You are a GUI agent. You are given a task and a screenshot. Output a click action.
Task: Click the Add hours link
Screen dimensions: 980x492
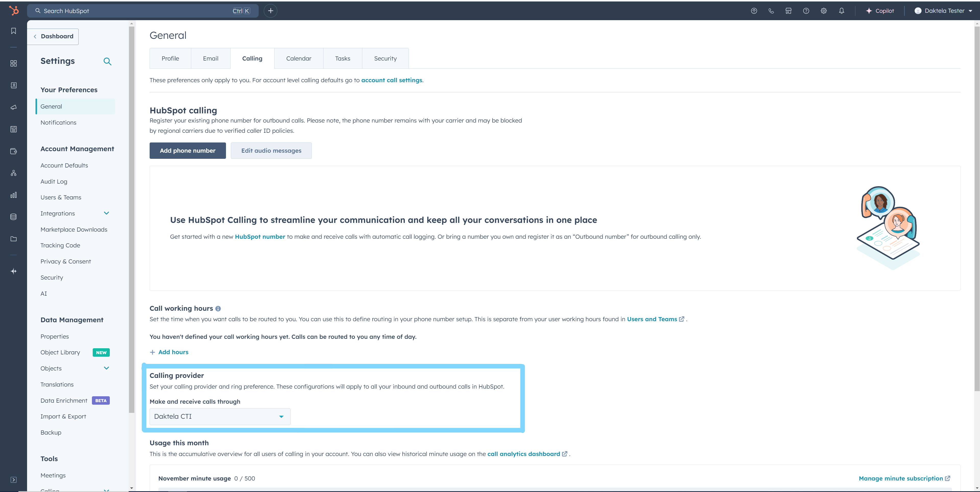(x=173, y=352)
